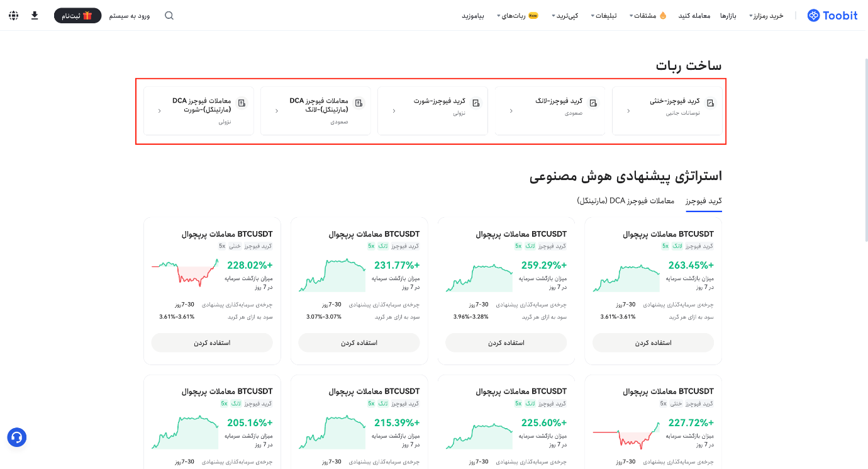The height and width of the screenshot is (469, 868).
Task: Click the گرید فیوچرز-خنثی card icon
Action: click(x=711, y=103)
